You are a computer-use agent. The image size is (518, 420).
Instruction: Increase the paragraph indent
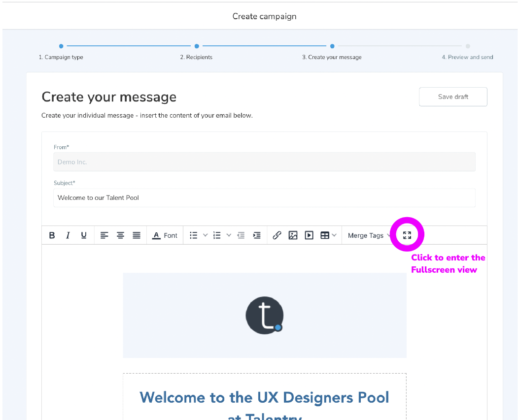257,235
